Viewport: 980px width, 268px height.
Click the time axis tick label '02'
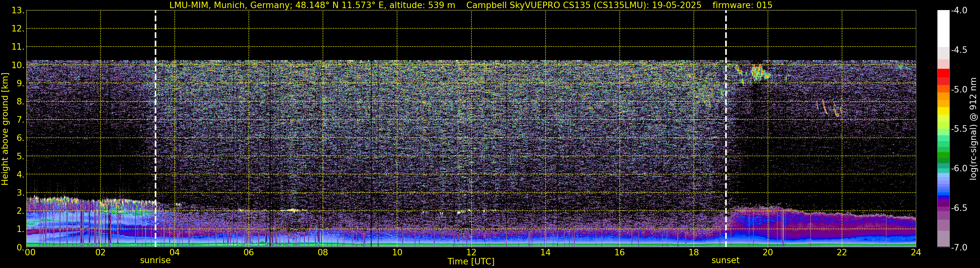point(100,252)
